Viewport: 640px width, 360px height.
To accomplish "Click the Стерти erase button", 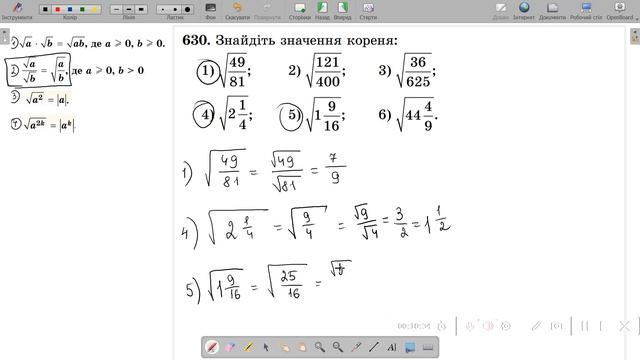I will coord(368,11).
